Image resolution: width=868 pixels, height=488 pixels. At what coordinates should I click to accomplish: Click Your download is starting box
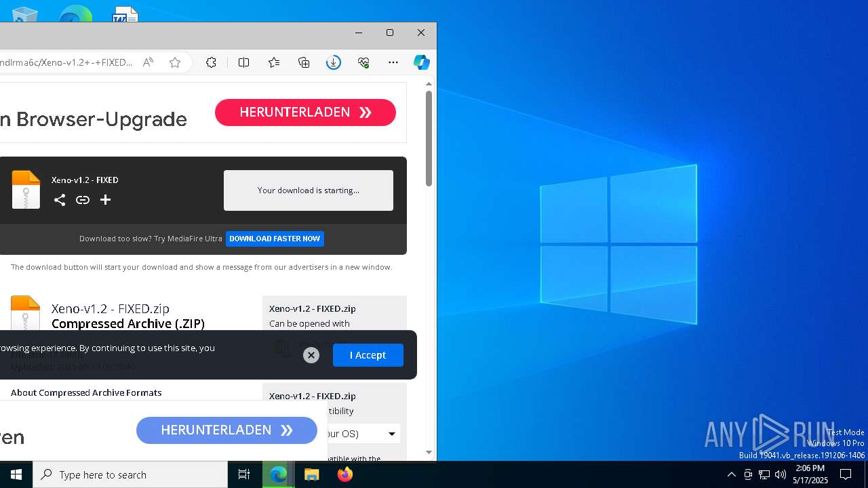pos(309,190)
